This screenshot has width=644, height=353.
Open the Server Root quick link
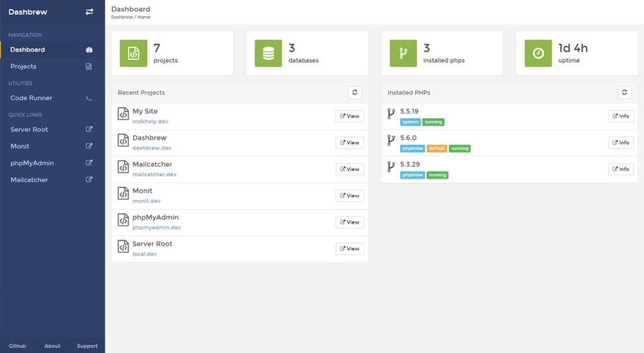coord(29,130)
